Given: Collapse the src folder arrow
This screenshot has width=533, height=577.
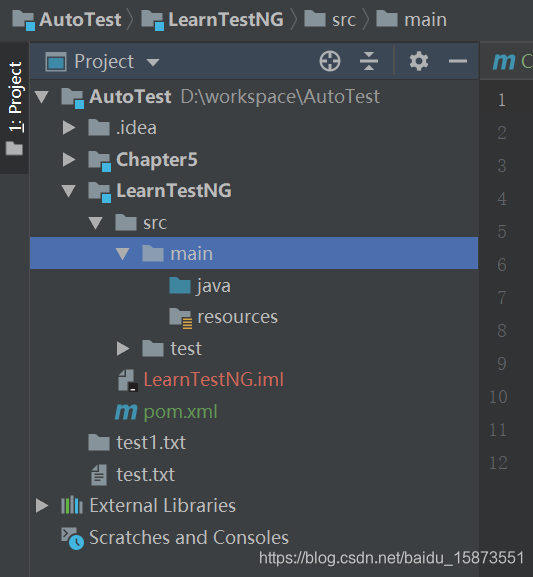Looking at the screenshot, I should pos(96,223).
